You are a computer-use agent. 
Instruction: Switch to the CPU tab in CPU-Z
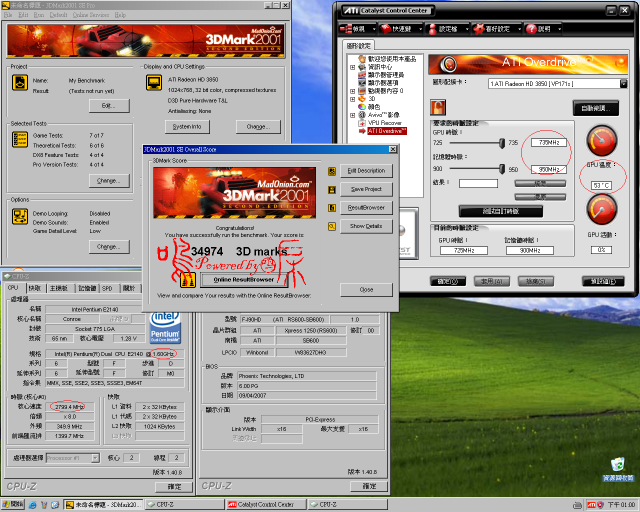coord(13,288)
